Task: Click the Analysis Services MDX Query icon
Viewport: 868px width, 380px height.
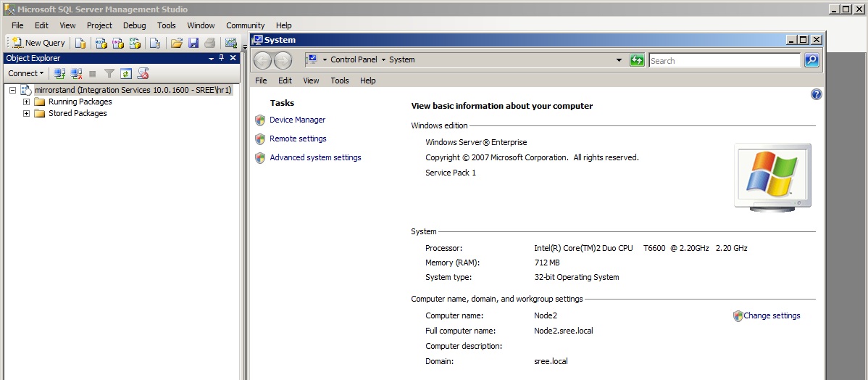Action: (101, 43)
